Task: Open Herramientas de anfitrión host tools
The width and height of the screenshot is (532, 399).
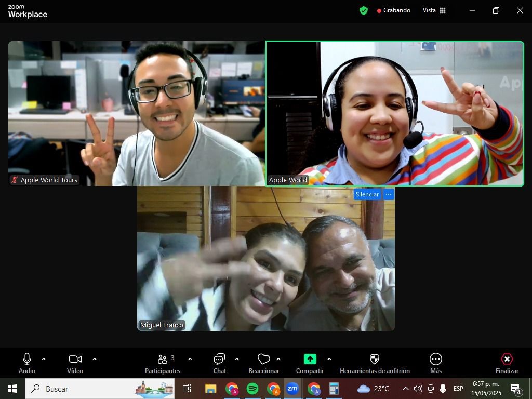Action: click(375, 362)
